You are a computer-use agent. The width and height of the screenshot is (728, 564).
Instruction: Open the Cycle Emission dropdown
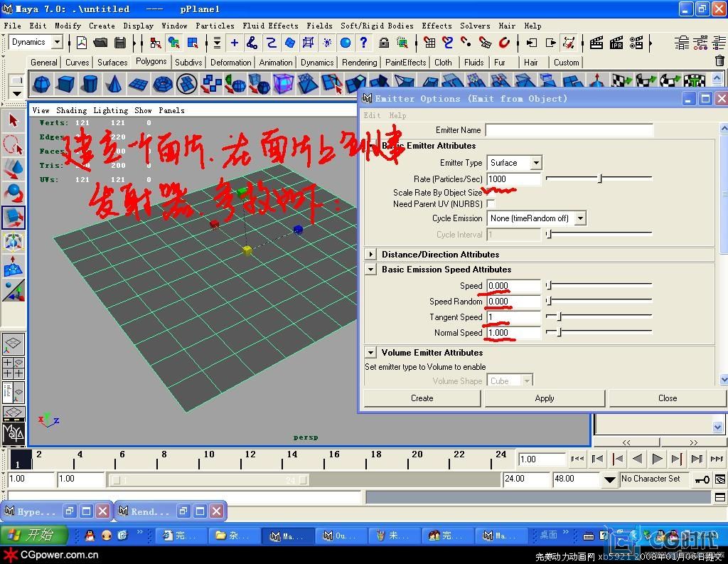pos(580,218)
